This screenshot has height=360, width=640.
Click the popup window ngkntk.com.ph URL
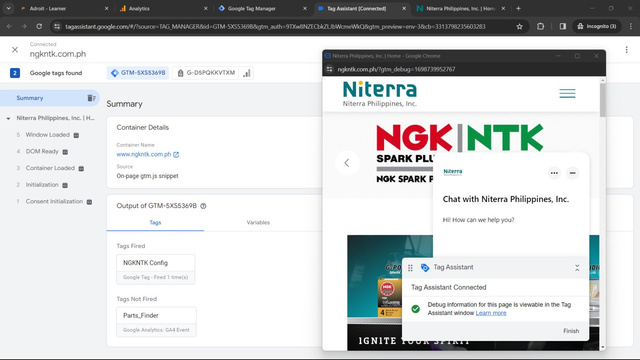[x=396, y=69]
